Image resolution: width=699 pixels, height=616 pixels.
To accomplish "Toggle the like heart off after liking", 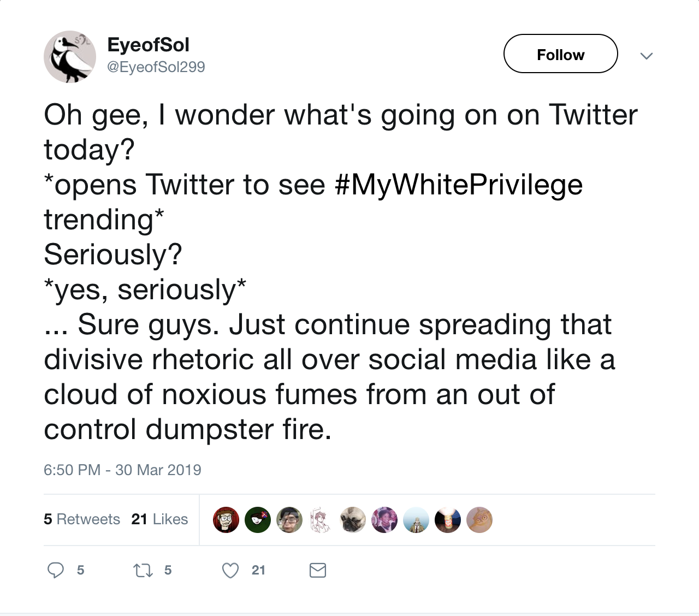I will click(x=230, y=570).
